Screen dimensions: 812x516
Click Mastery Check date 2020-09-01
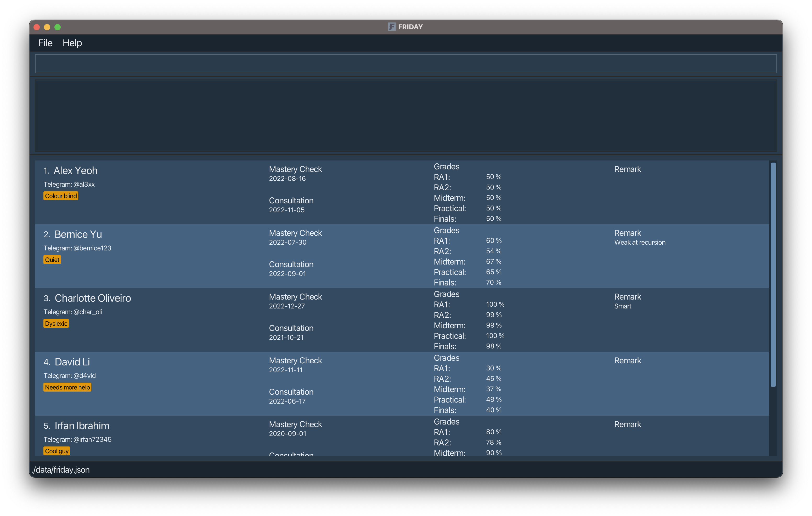click(x=288, y=433)
